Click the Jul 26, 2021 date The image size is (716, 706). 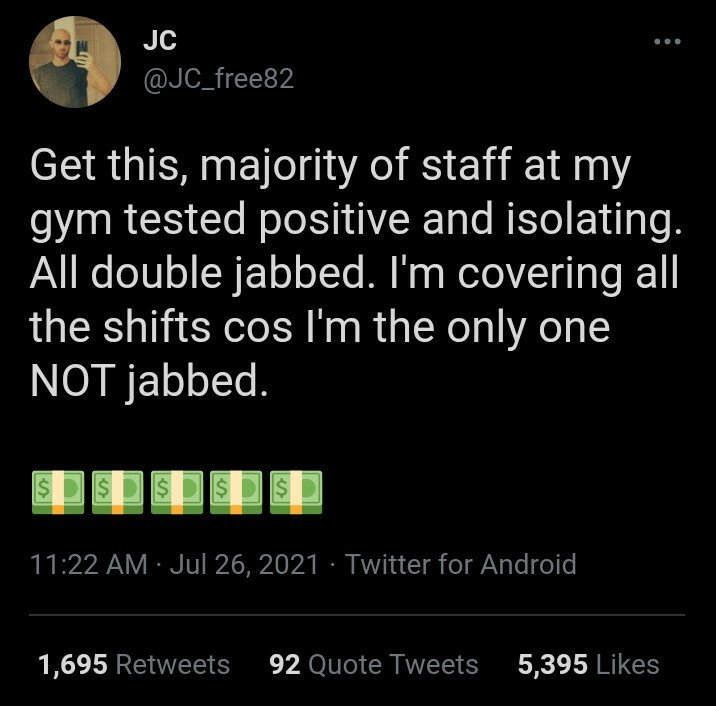click(245, 565)
